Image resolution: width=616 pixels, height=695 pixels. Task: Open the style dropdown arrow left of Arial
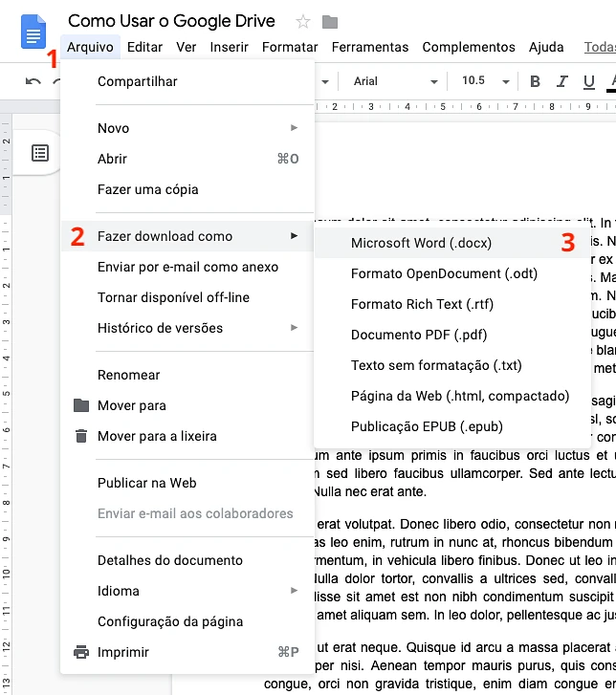[325, 82]
